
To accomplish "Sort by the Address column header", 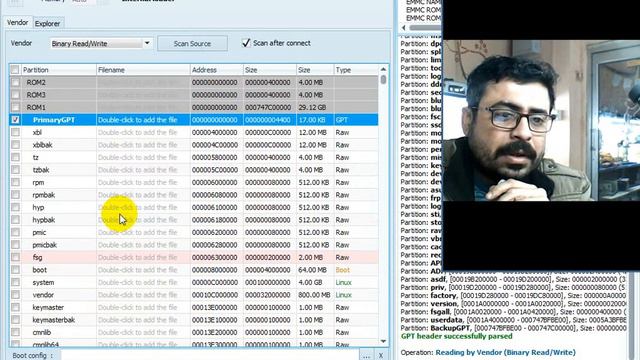I will click(217, 70).
